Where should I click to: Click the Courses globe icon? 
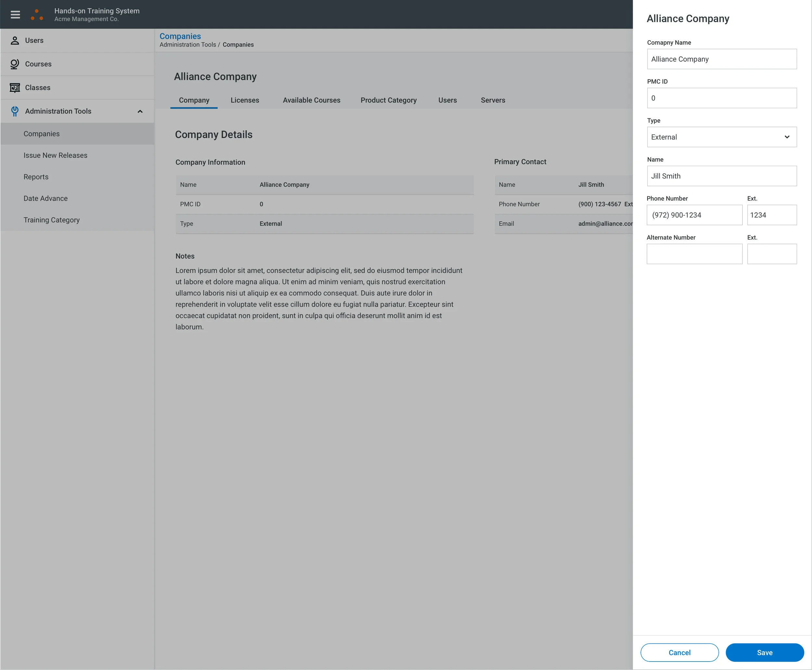(x=15, y=64)
